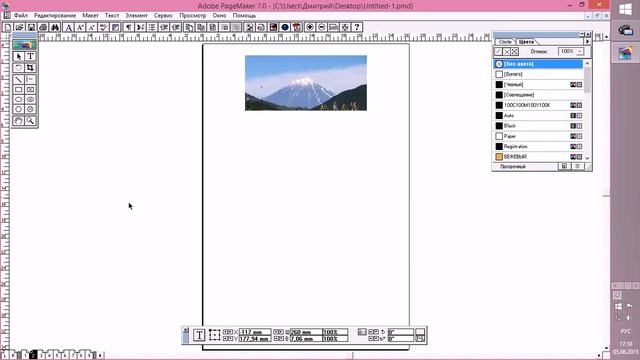Open the Текст menu
640x360 pixels.
pos(112,16)
